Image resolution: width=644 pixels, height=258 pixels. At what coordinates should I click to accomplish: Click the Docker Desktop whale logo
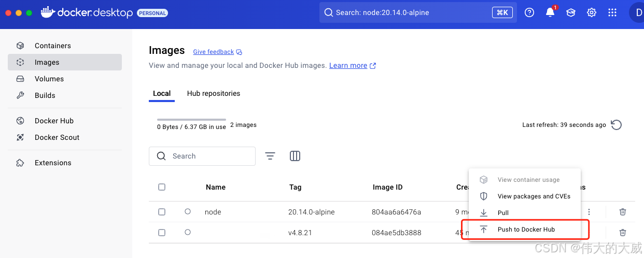(48, 12)
